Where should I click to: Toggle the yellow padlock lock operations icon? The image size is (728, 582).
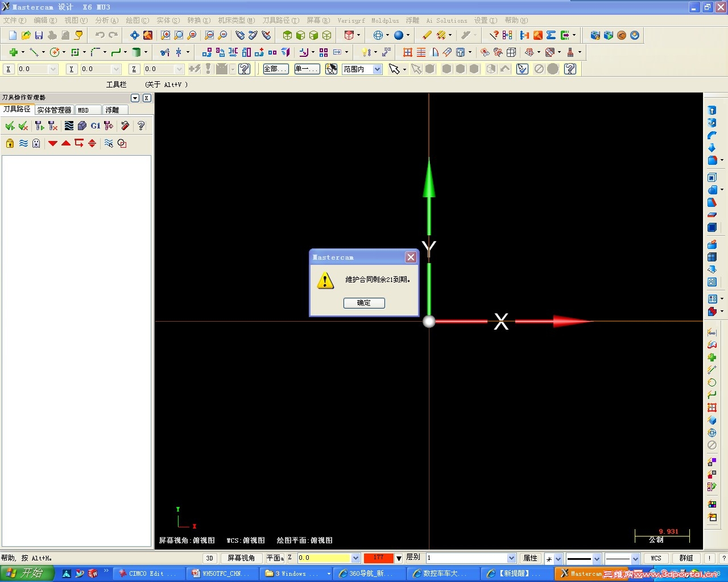(10, 143)
